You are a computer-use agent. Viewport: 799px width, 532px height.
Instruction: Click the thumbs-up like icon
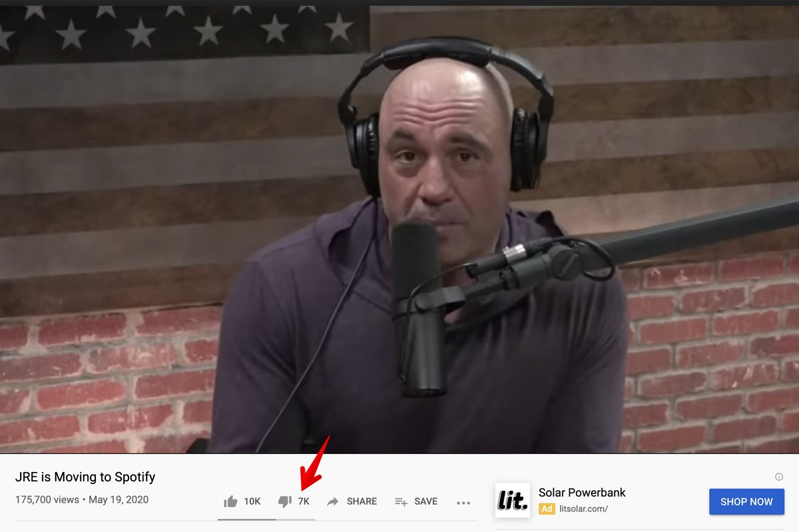[230, 501]
